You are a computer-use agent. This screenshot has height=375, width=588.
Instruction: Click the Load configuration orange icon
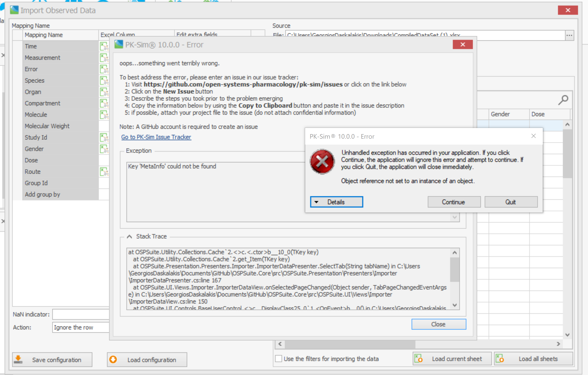[113, 359]
